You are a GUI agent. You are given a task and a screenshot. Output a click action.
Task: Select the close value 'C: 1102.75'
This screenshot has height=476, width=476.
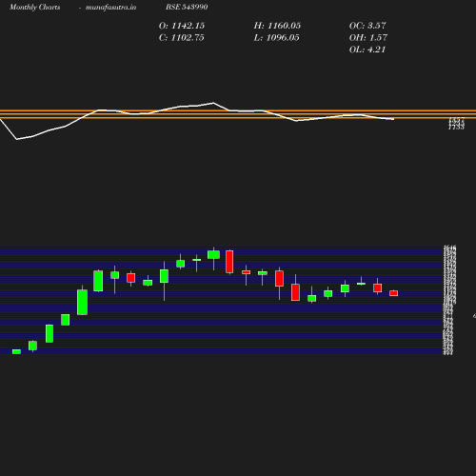click(182, 38)
